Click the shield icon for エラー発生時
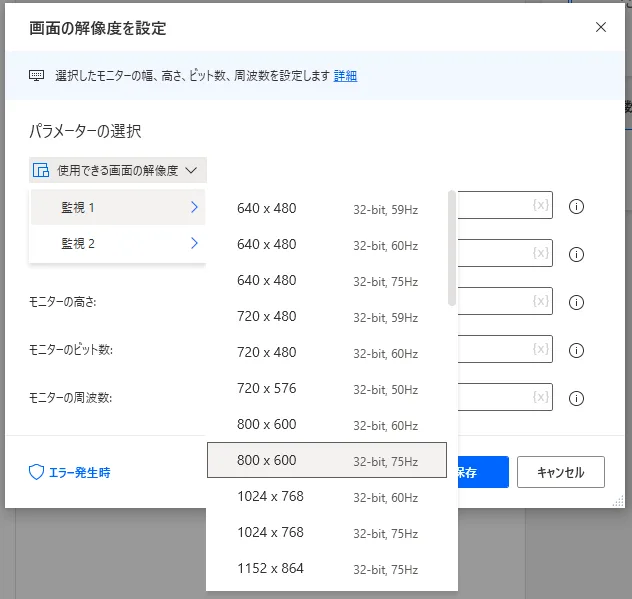Image resolution: width=632 pixels, height=599 pixels. tap(36, 472)
